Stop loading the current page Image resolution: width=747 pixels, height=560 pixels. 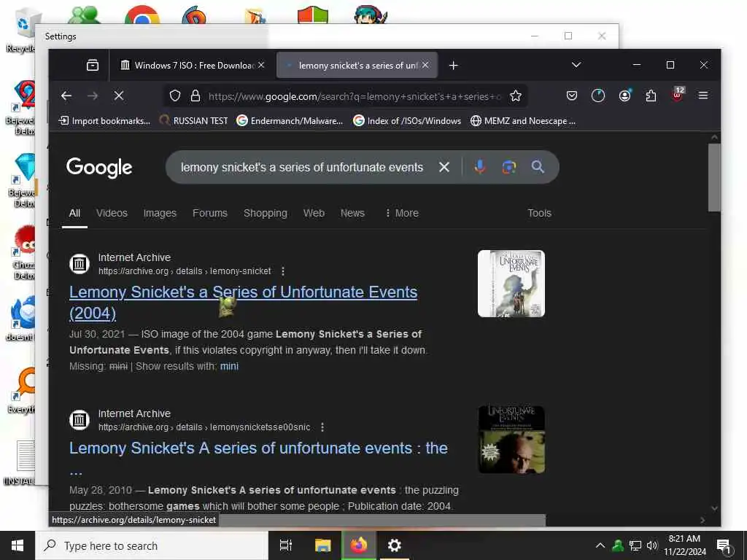coord(119,96)
